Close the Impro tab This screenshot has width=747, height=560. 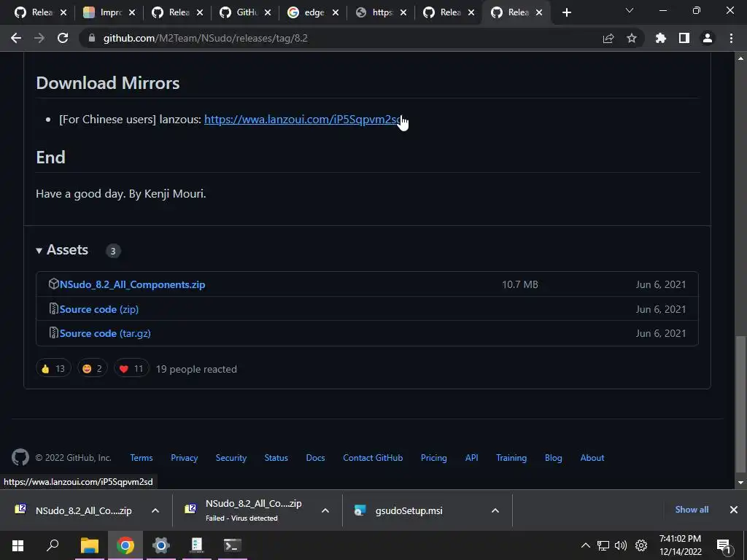132,13
